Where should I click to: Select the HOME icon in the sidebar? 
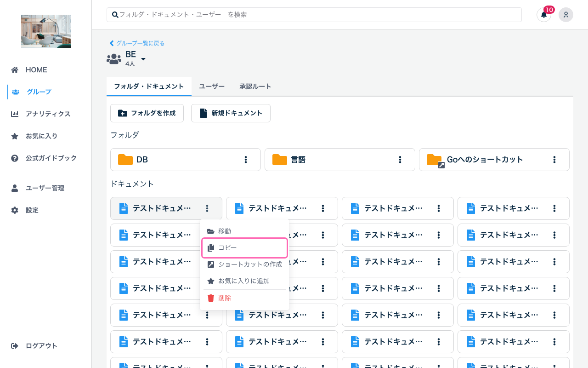coord(16,69)
